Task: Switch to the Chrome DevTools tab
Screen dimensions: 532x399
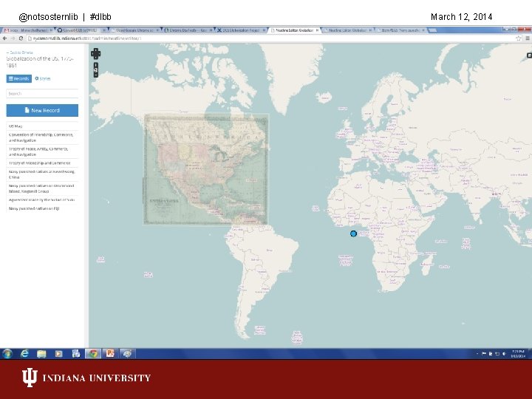Action: click(188, 30)
